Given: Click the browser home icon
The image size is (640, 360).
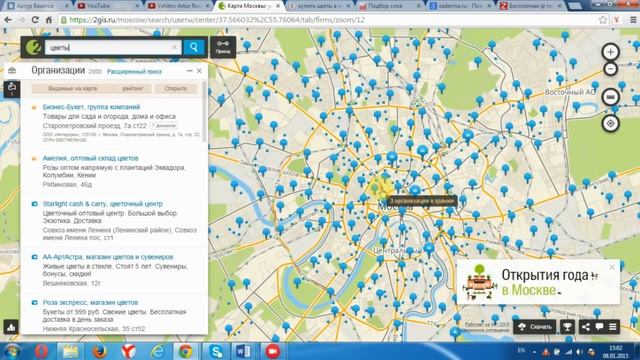Looking at the screenshot, I should [x=49, y=20].
